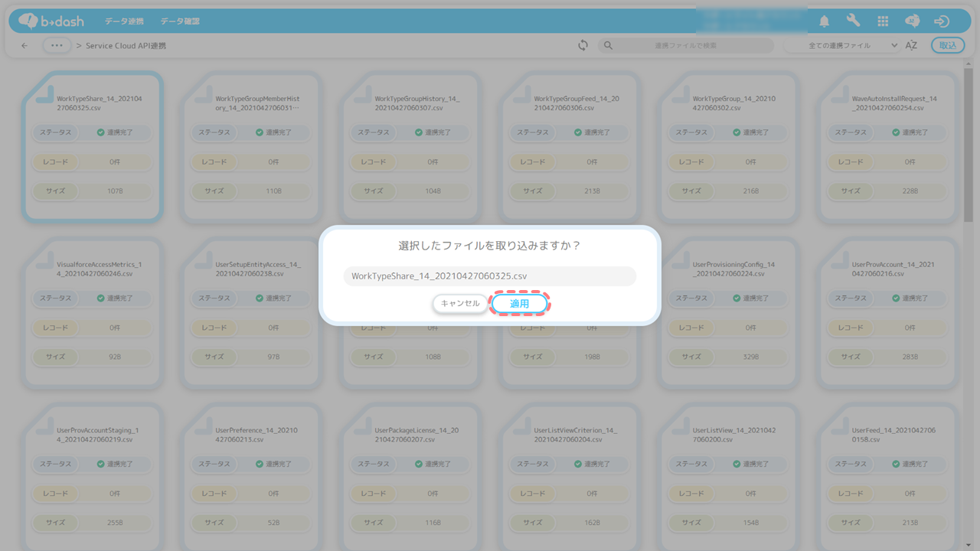Click the file icon of WorkTypeShare_14 card
The image size is (980, 551).
click(x=44, y=93)
